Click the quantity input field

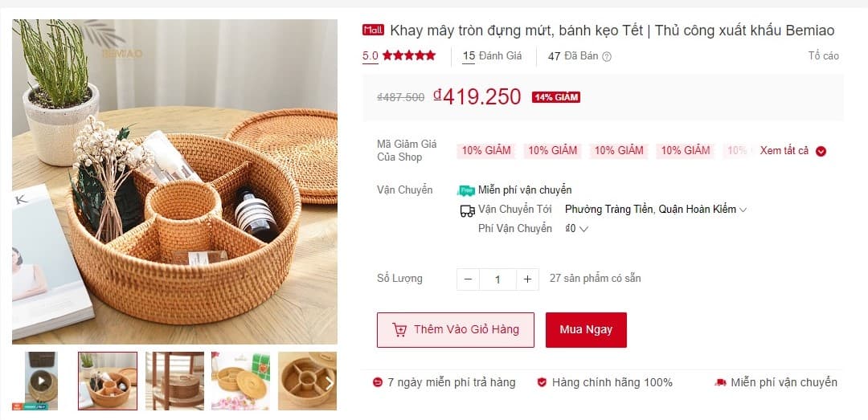tap(497, 279)
